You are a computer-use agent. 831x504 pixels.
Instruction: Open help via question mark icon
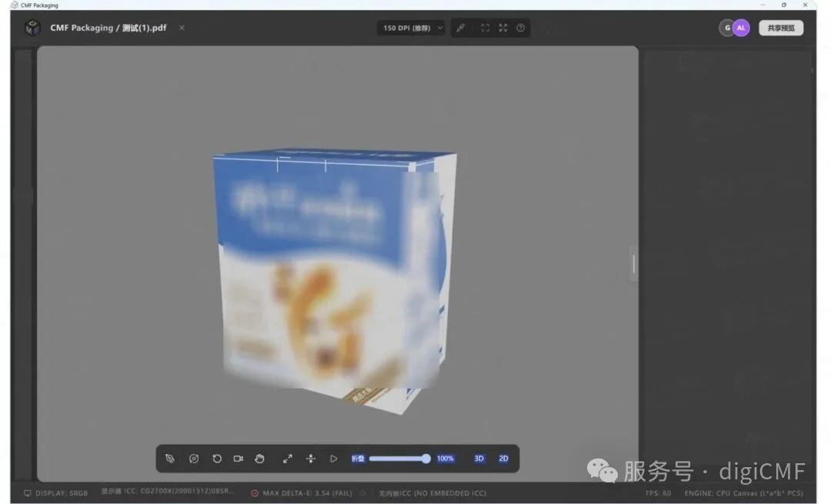click(x=520, y=28)
